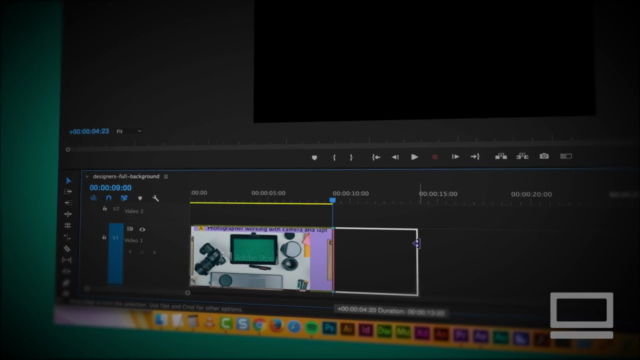
Task: Select the Track Select Forward tool
Action: [68, 191]
